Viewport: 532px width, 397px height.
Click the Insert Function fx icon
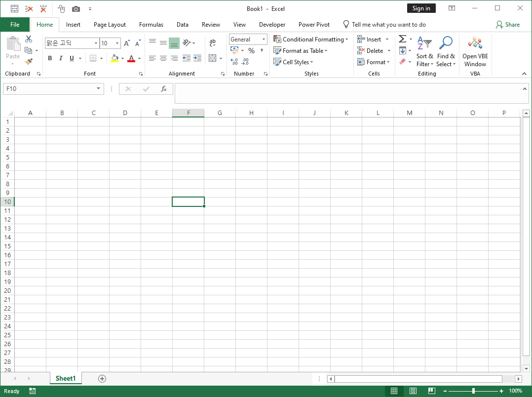coord(163,89)
